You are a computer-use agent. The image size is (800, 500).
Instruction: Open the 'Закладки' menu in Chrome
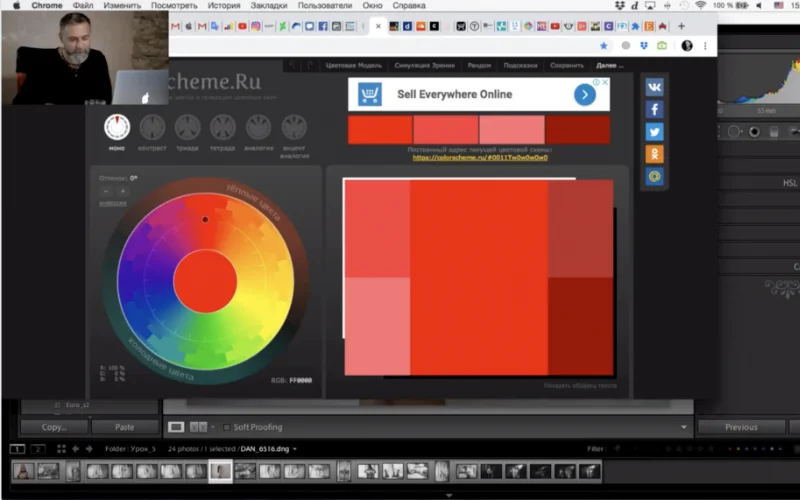[x=269, y=5]
